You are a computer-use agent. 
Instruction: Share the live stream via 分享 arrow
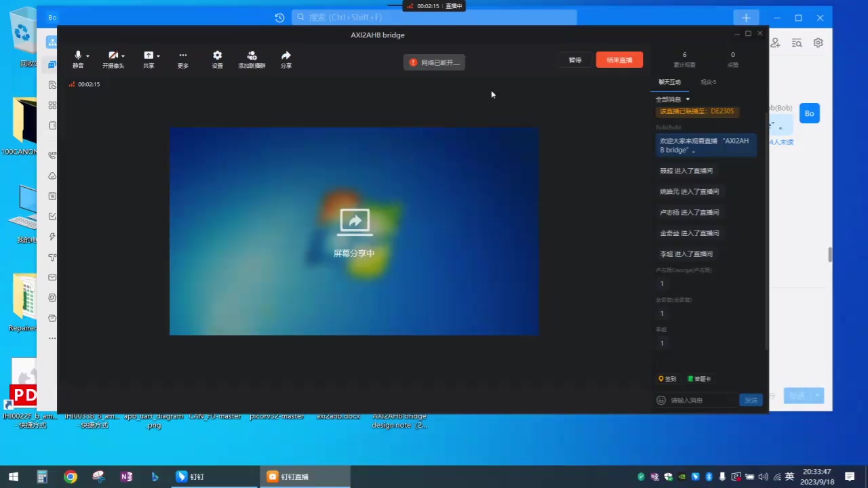pyautogui.click(x=286, y=60)
